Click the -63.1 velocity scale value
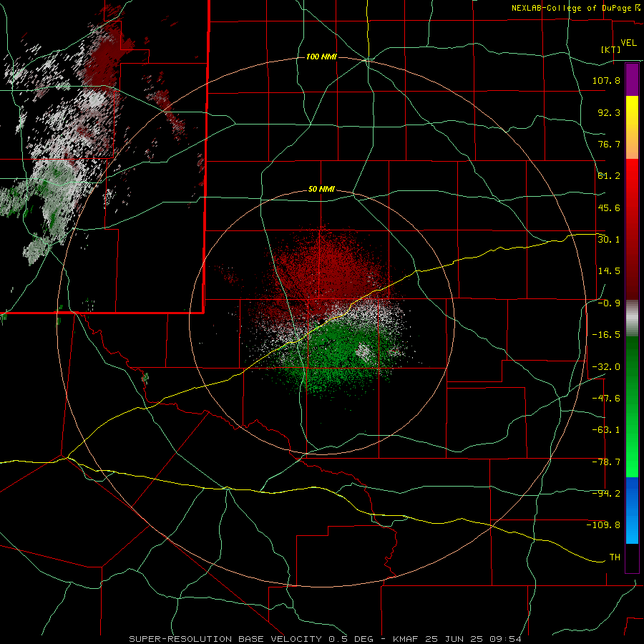 click(606, 430)
